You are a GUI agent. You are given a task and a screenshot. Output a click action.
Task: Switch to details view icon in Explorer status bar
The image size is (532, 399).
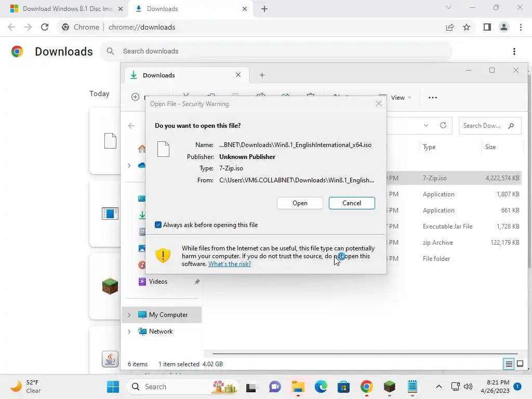coord(509,364)
